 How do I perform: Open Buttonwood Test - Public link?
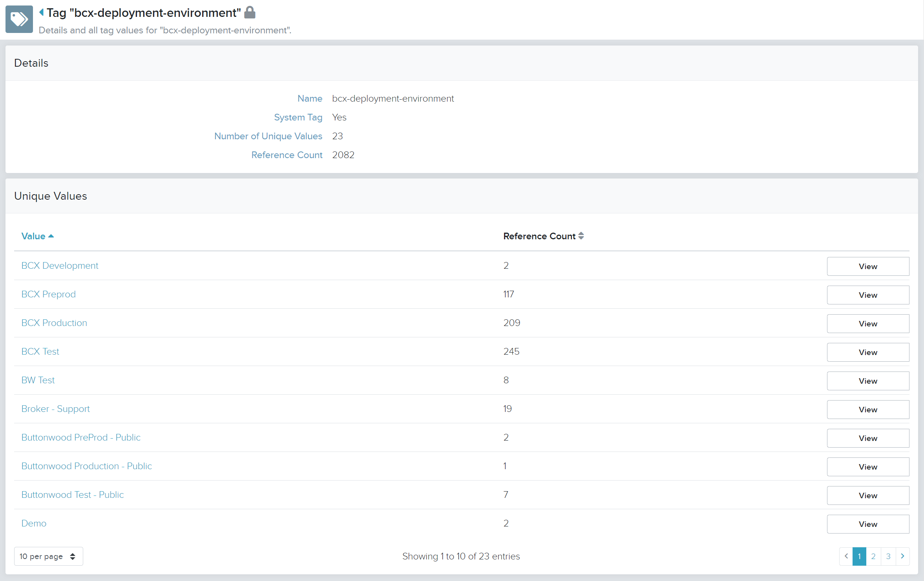[x=73, y=495]
